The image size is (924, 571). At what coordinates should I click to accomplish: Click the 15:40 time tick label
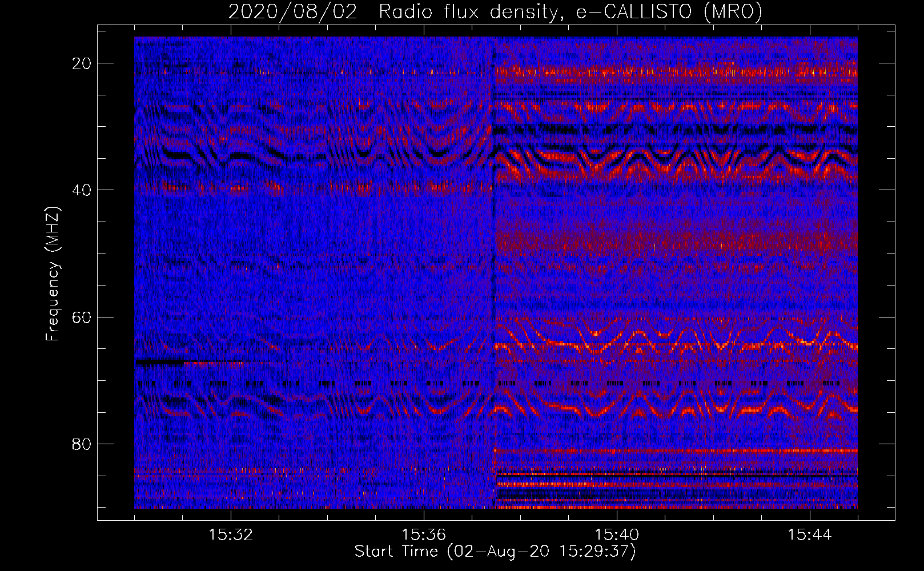[617, 535]
